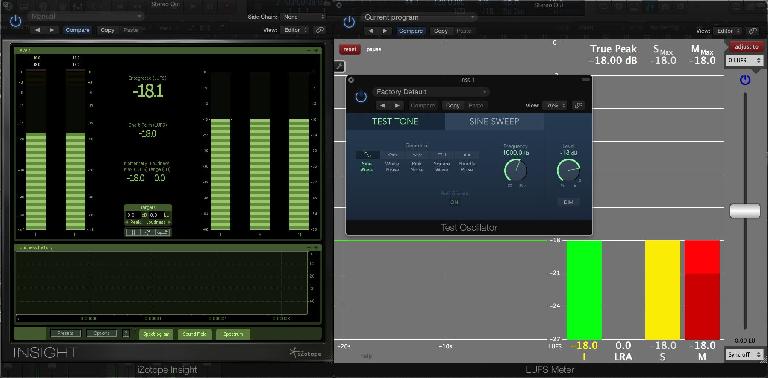Click Copy in Test Oscillator header
Image resolution: width=768 pixels, height=378 pixels.
click(453, 105)
